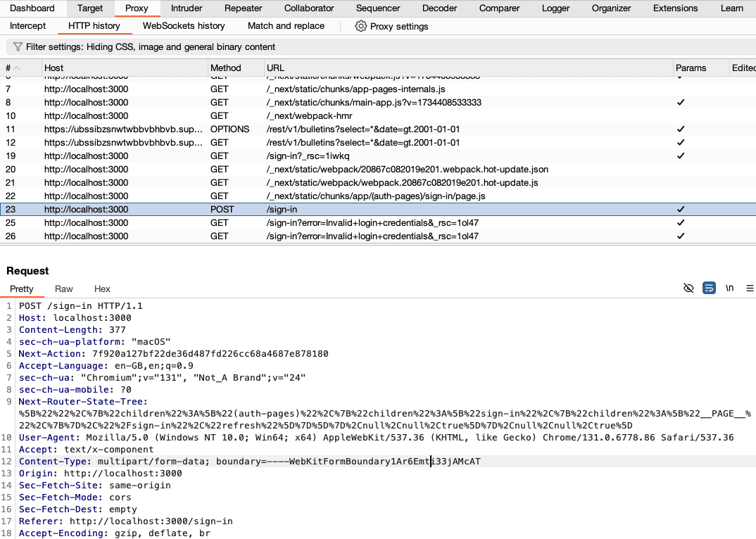Toggle word wrap with the blue paragraph icon
This screenshot has height=539, width=756.
coord(709,288)
